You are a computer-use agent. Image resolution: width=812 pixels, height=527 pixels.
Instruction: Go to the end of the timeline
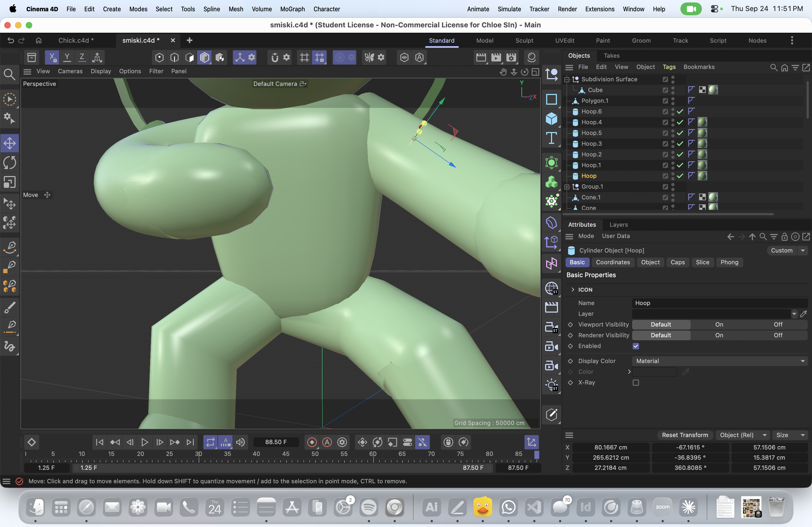[190, 442]
